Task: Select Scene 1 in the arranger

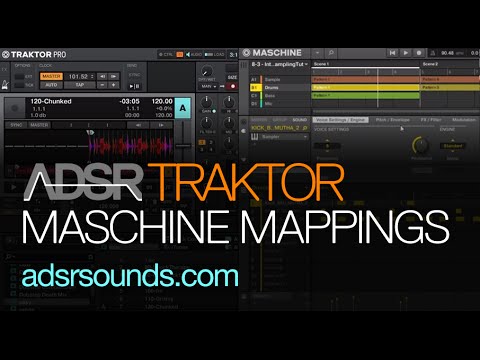Action: coord(365,64)
